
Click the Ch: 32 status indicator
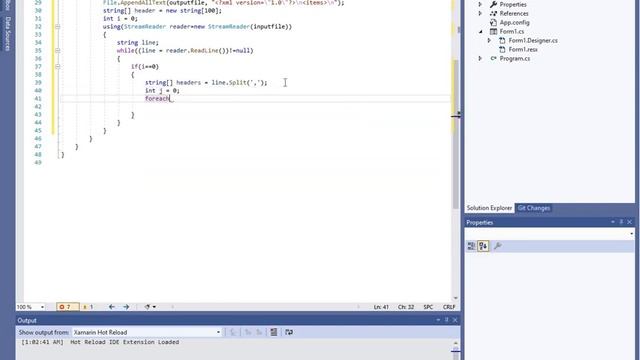(406, 307)
